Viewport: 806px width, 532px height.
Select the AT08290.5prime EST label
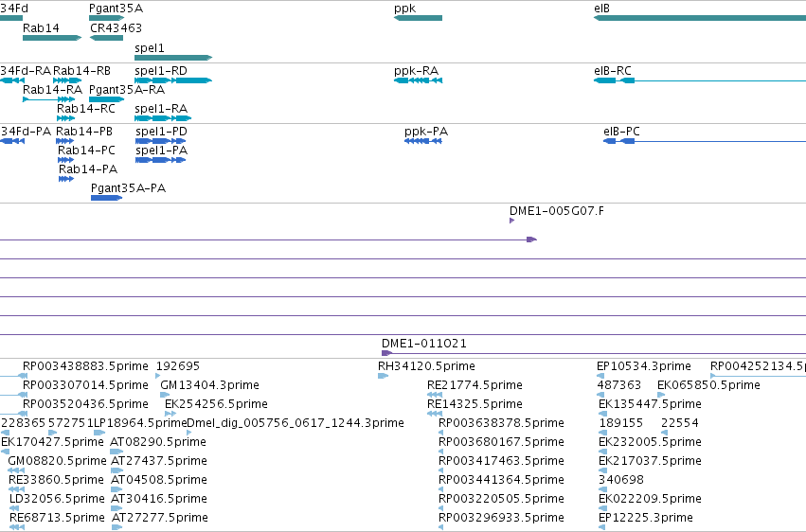(x=158, y=442)
